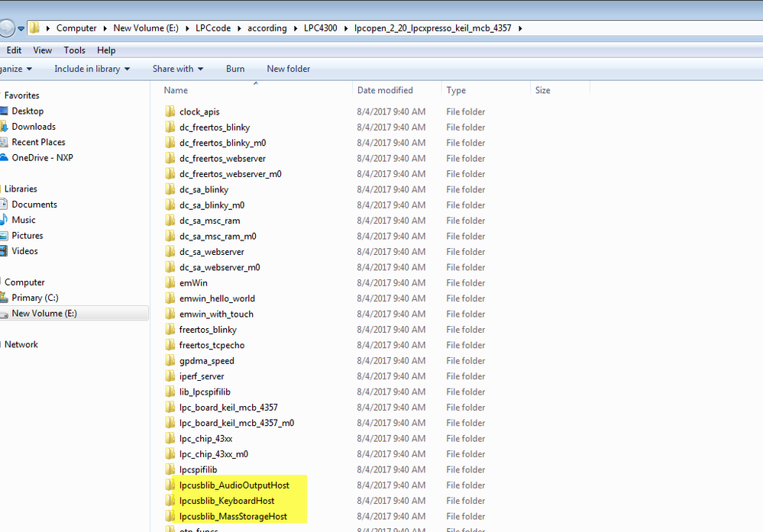Select lib_lpcspifilib folder icon
Screen dimensions: 763x532
click(170, 392)
